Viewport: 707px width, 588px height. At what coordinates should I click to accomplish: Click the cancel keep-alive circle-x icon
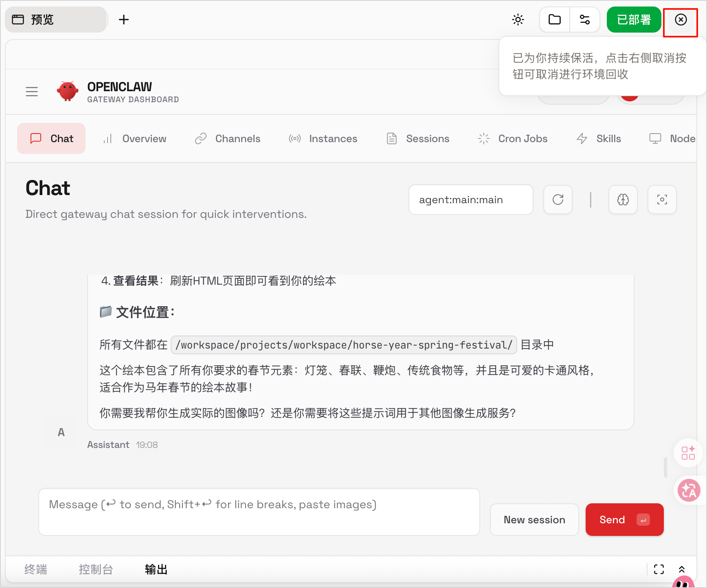point(681,20)
